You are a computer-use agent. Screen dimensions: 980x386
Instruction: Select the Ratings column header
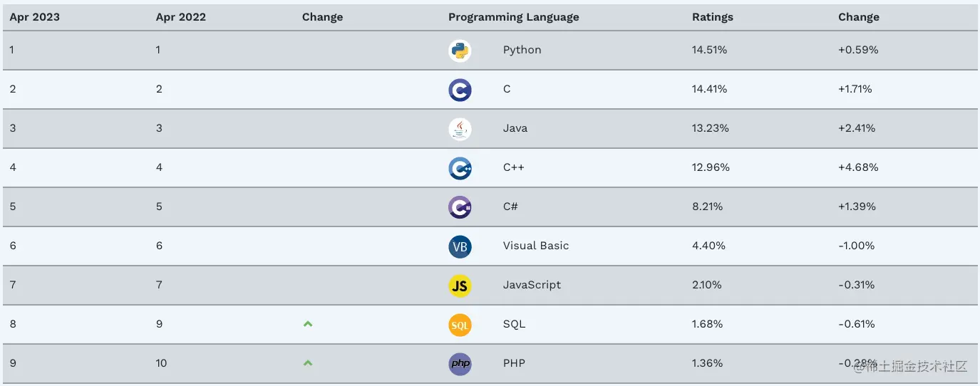[x=712, y=17]
